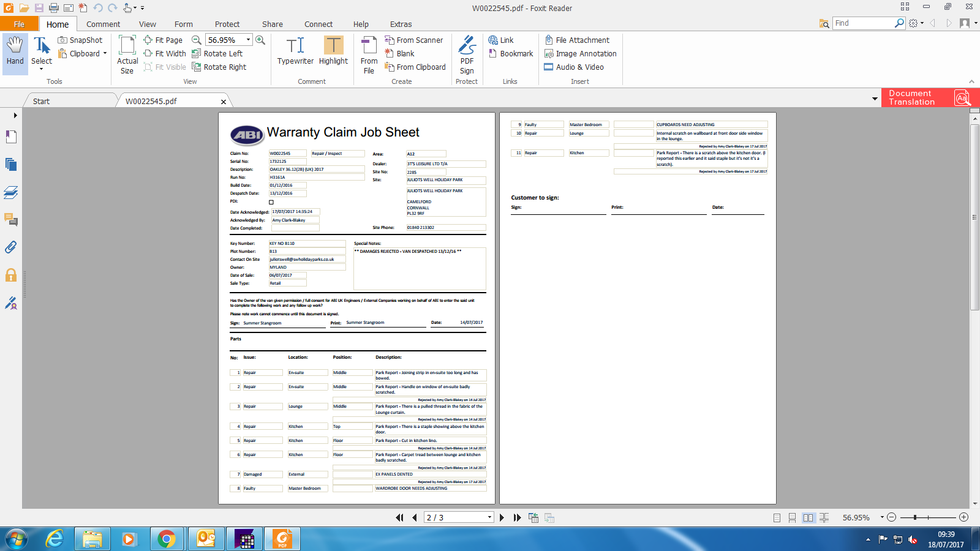
Task: Expand the page number dropdown
Action: [489, 518]
